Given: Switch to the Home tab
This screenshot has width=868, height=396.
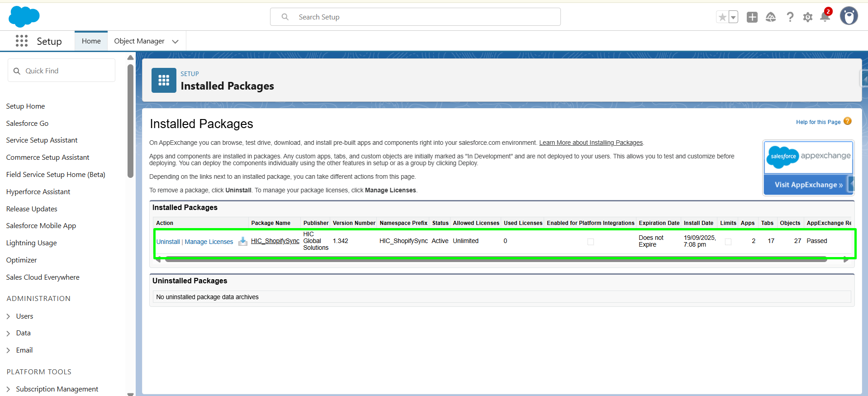Looking at the screenshot, I should click(91, 41).
